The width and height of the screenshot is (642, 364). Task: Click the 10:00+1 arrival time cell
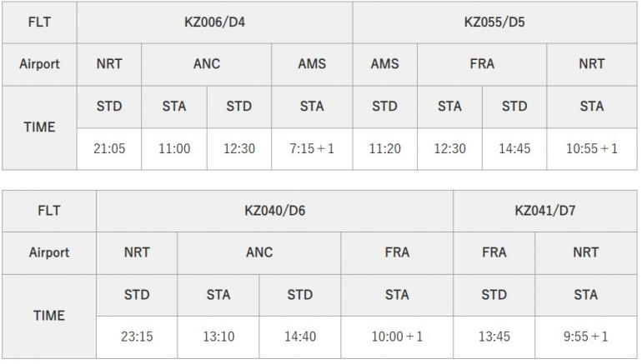click(397, 337)
